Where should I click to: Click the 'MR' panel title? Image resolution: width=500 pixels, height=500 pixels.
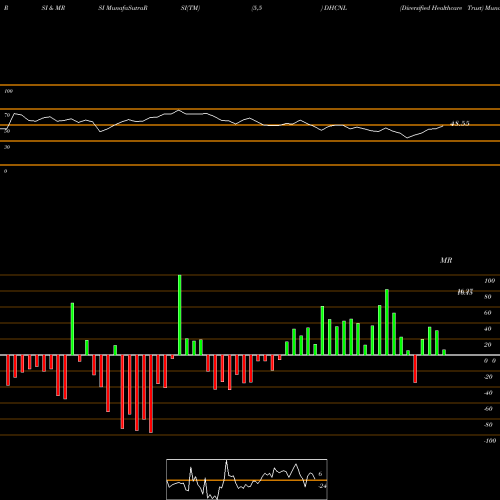[446, 260]
